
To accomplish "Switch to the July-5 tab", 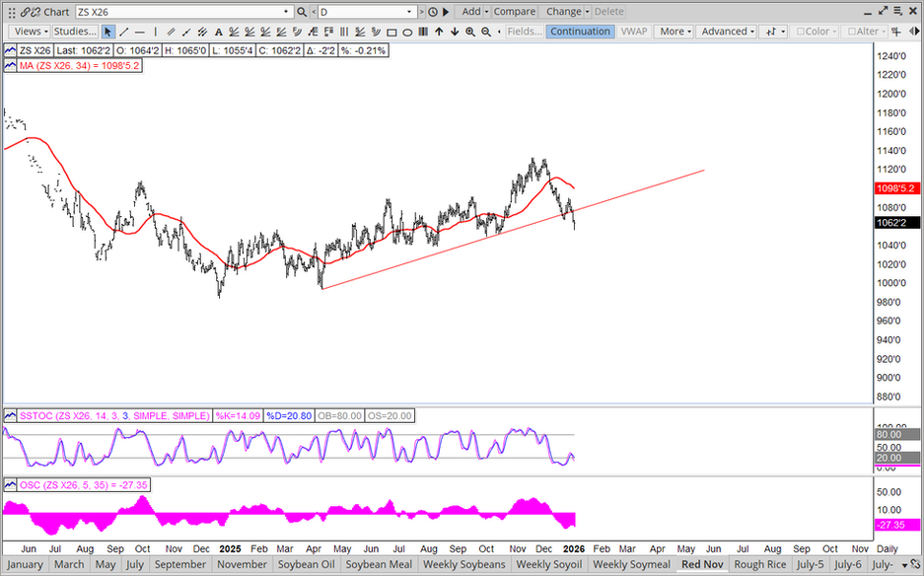I will tap(810, 564).
